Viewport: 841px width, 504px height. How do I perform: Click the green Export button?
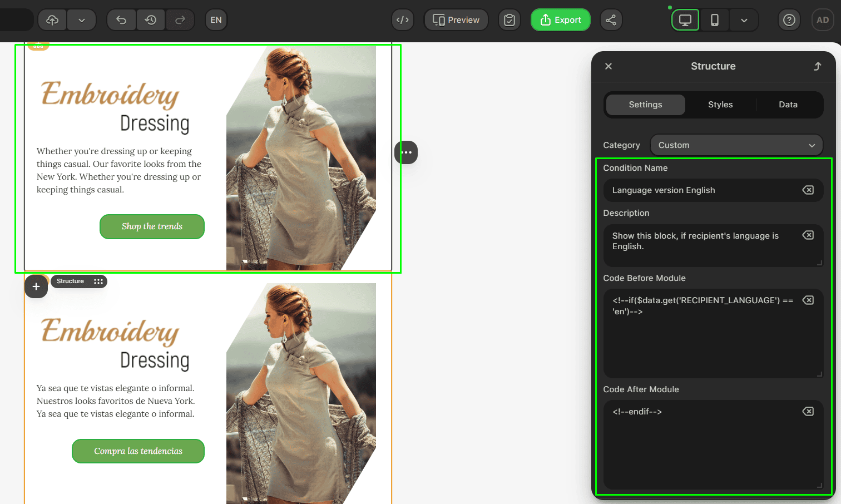coord(560,20)
